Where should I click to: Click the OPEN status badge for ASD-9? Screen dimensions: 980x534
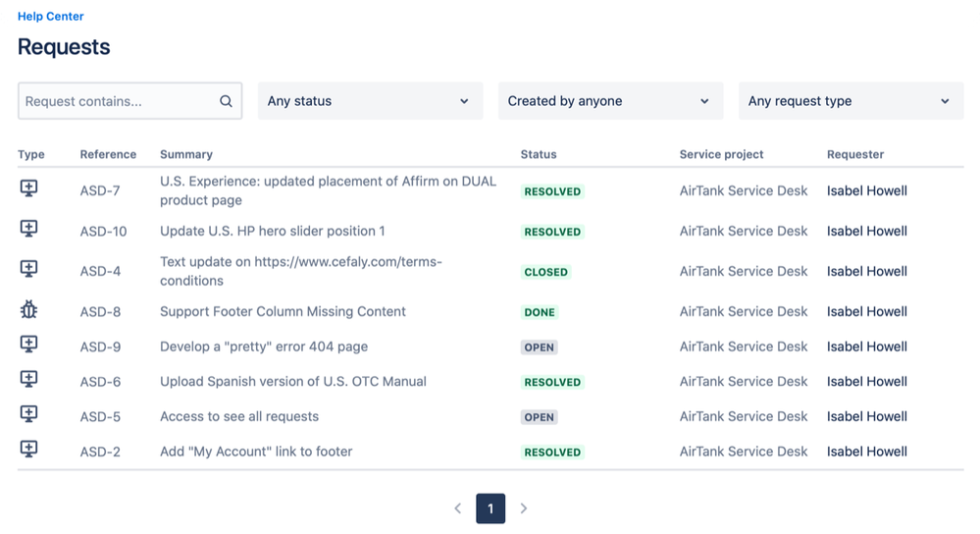pyautogui.click(x=539, y=347)
